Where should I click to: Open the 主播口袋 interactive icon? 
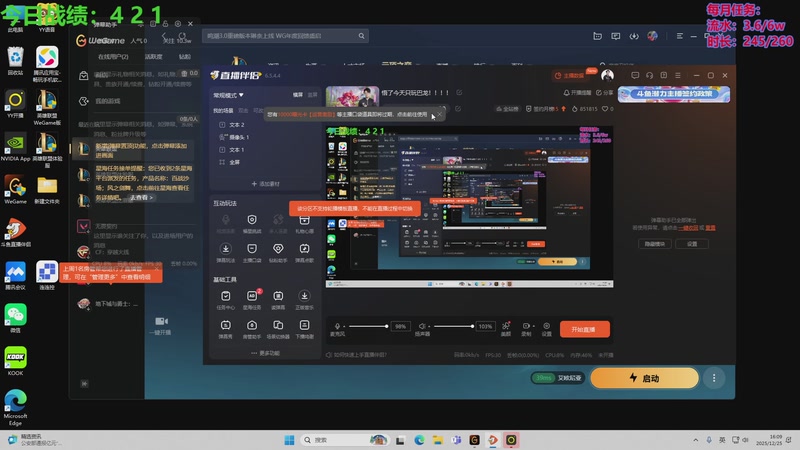tap(252, 252)
